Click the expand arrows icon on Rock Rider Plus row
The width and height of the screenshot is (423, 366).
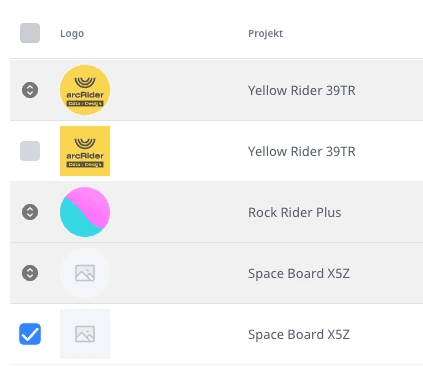point(30,212)
